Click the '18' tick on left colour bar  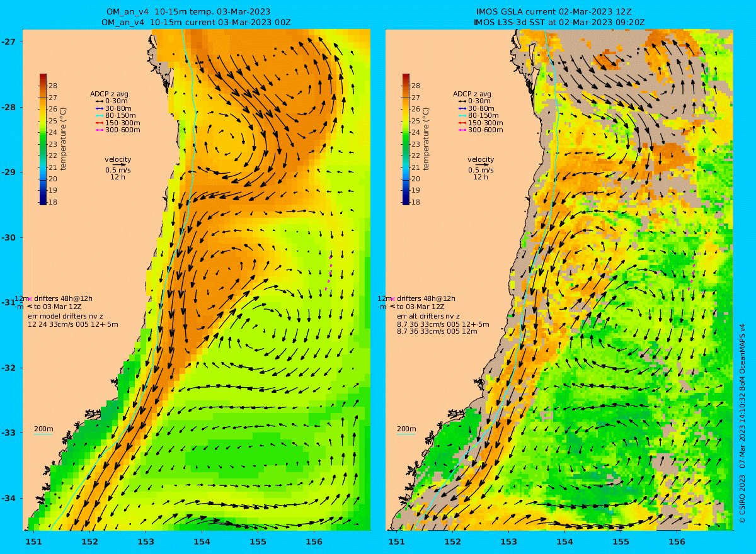point(53,202)
